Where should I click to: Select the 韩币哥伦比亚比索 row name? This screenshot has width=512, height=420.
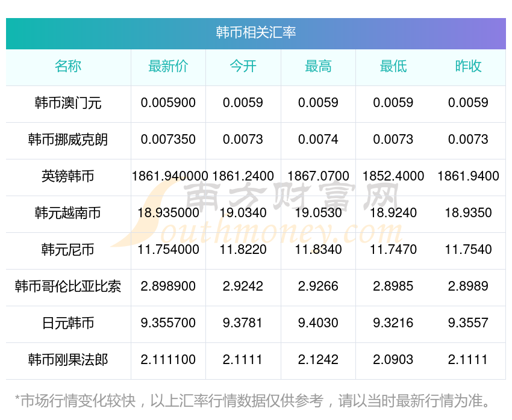[x=68, y=286]
